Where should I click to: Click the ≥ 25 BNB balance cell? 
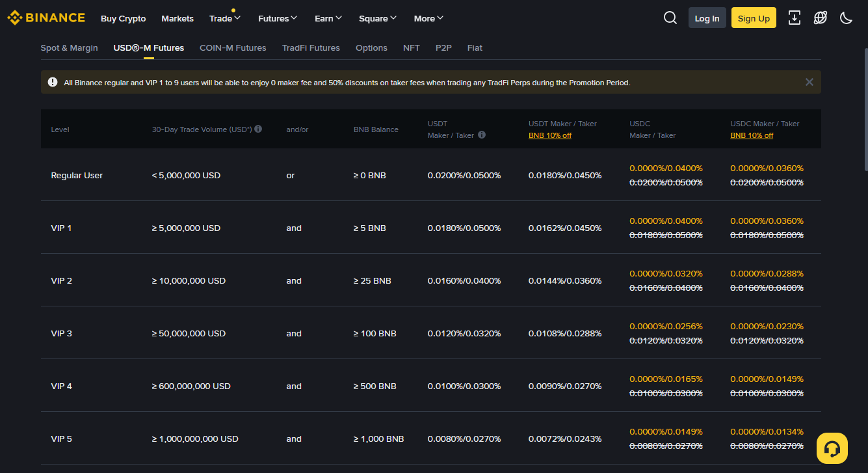[373, 280]
